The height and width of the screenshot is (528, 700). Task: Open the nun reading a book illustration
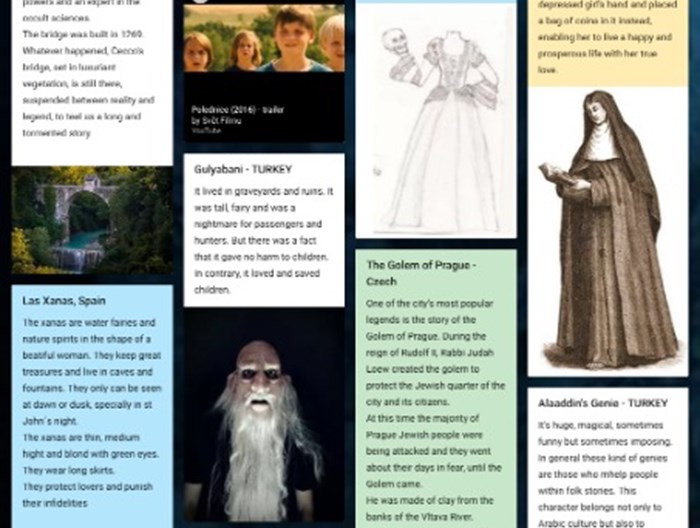coord(607,230)
